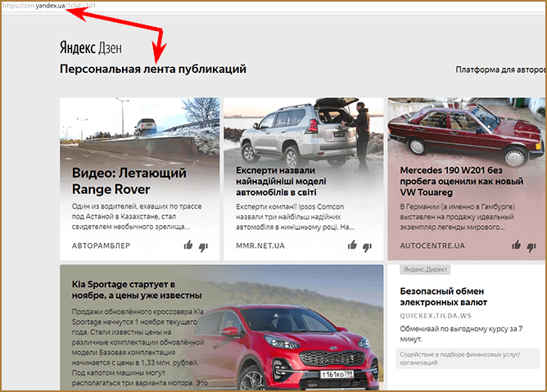The height and width of the screenshot is (392, 547).
Task: Dislike the Летающий Range Rover article
Action: [x=203, y=247]
